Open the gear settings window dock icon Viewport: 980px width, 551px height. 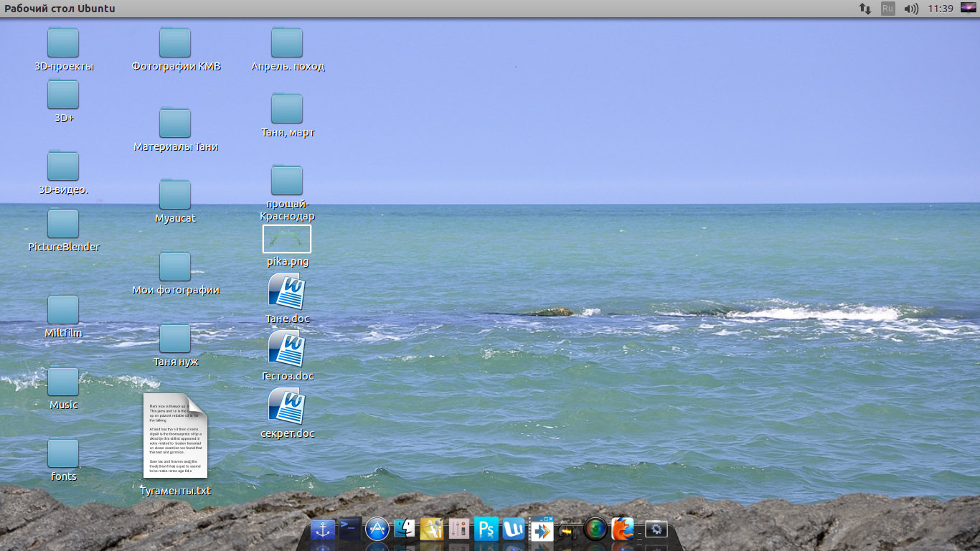[656, 529]
